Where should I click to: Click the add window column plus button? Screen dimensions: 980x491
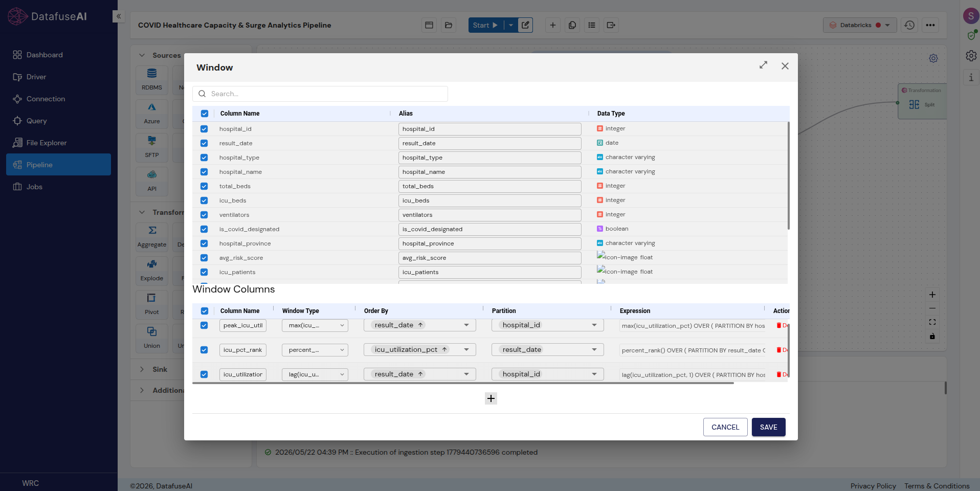(x=491, y=398)
